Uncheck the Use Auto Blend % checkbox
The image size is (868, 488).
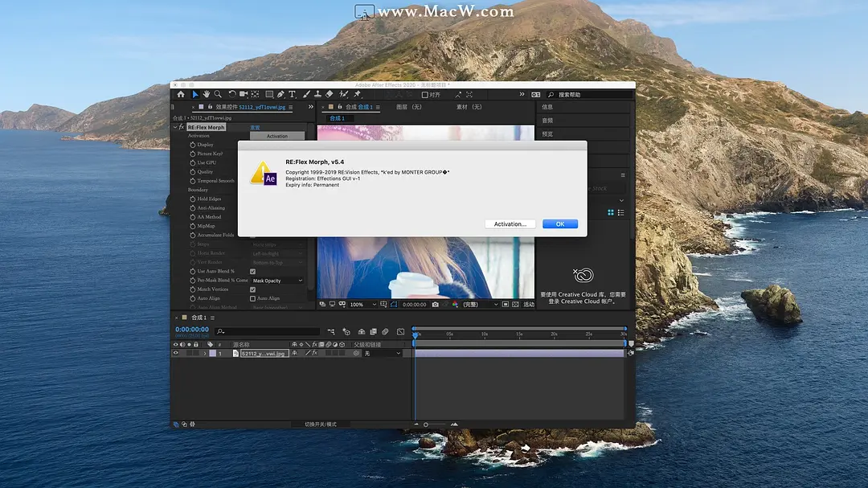pyautogui.click(x=252, y=272)
